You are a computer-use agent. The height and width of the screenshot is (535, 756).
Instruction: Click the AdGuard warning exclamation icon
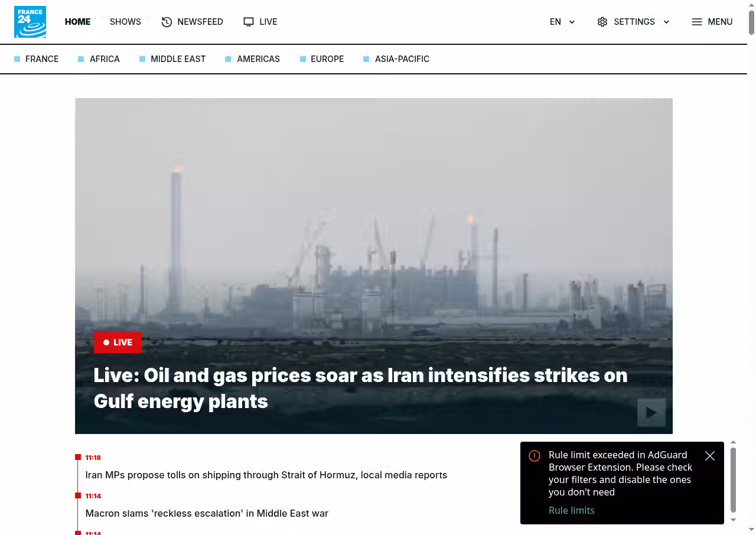point(535,456)
